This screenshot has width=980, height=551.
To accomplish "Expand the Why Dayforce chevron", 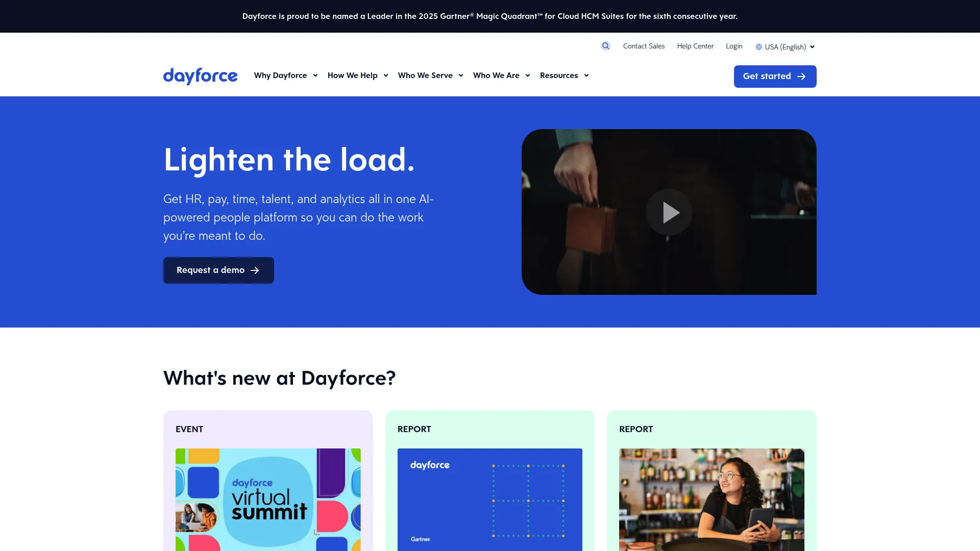I will pyautogui.click(x=315, y=76).
